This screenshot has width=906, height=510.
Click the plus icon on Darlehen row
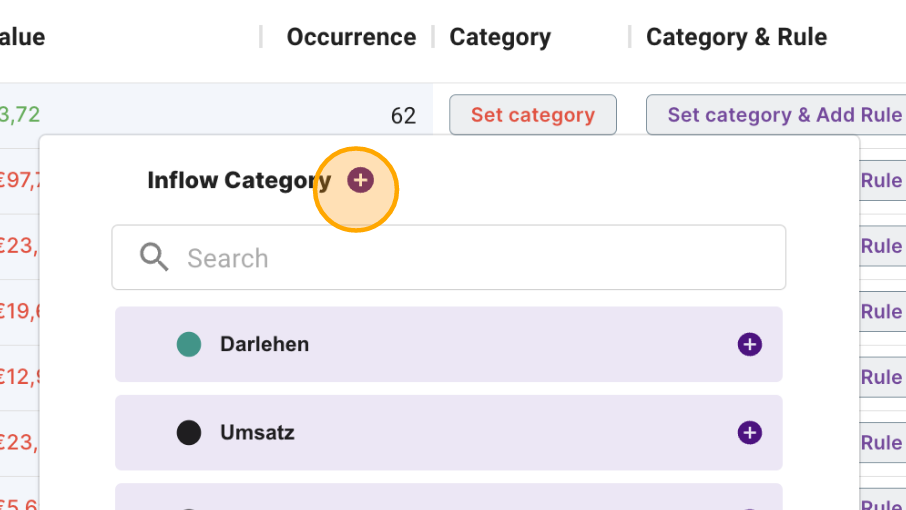click(749, 344)
